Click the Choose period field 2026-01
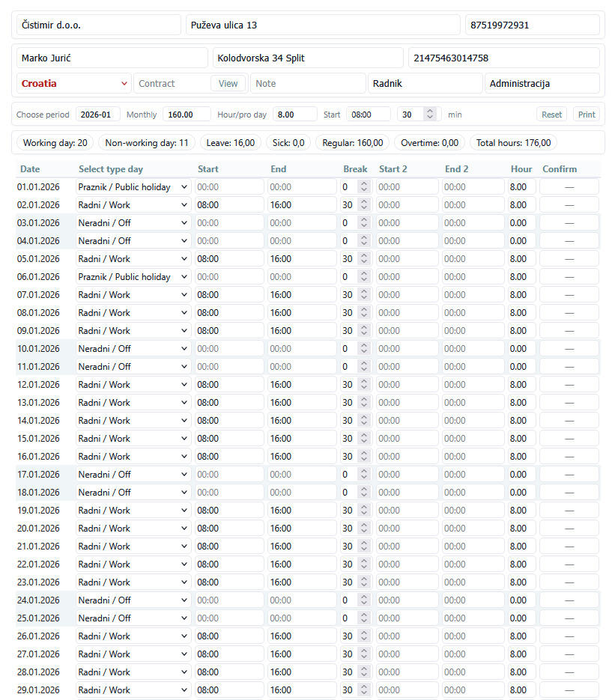The image size is (615, 700). (x=98, y=115)
